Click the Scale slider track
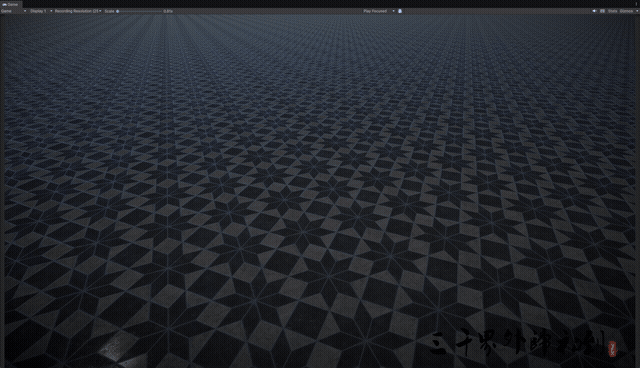Screen dimensions: 640x368 (x=139, y=11)
